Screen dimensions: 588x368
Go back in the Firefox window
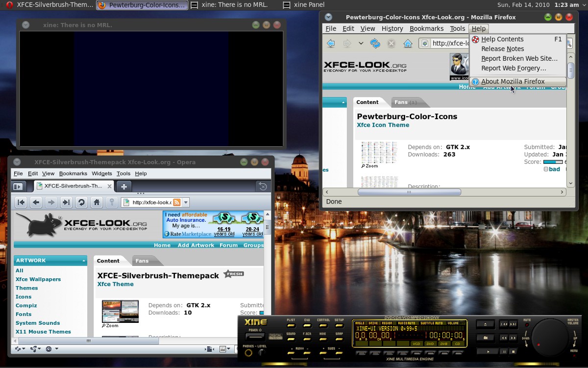click(x=331, y=43)
